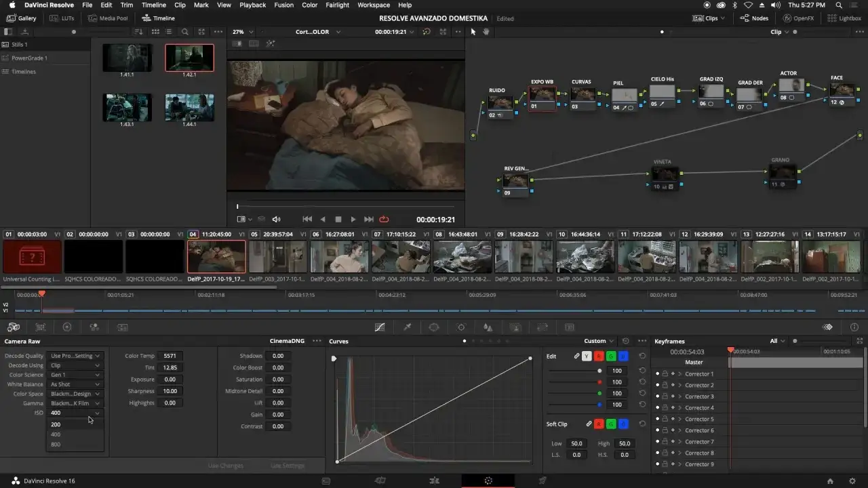Open the Workspace menu

374,5
